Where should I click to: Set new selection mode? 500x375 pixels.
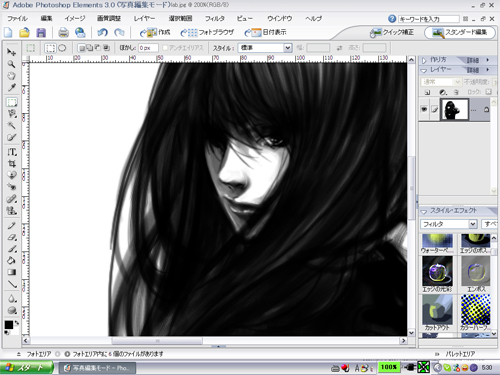tap(81, 48)
